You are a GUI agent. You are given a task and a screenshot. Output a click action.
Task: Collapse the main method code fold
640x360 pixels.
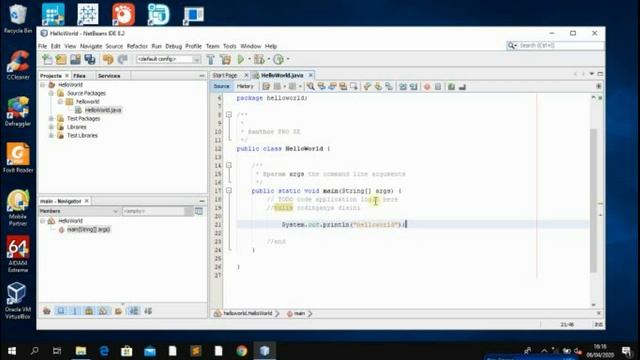click(229, 191)
